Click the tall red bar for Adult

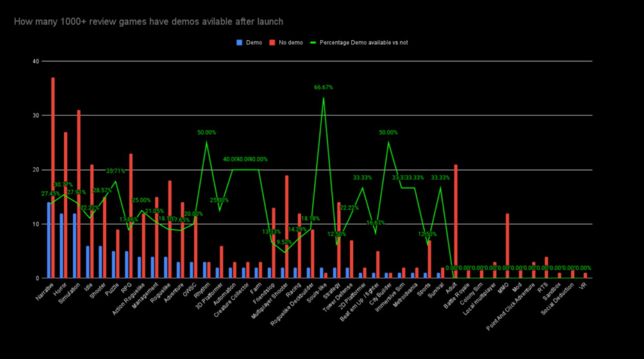pyautogui.click(x=455, y=221)
